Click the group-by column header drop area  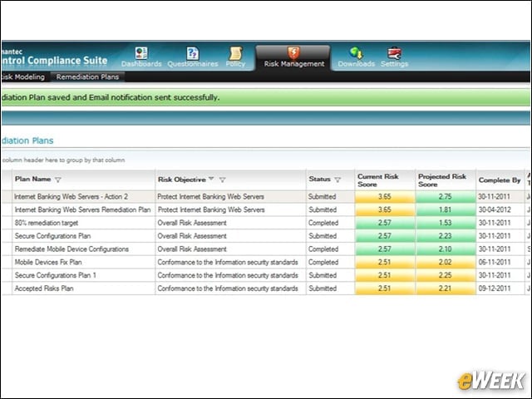tap(266, 160)
